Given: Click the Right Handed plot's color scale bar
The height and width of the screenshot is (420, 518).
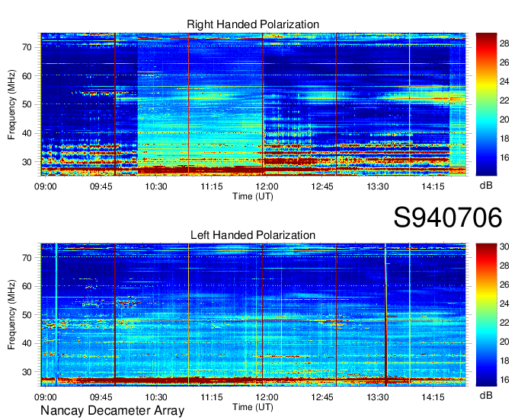Looking at the screenshot, I should click(486, 104).
